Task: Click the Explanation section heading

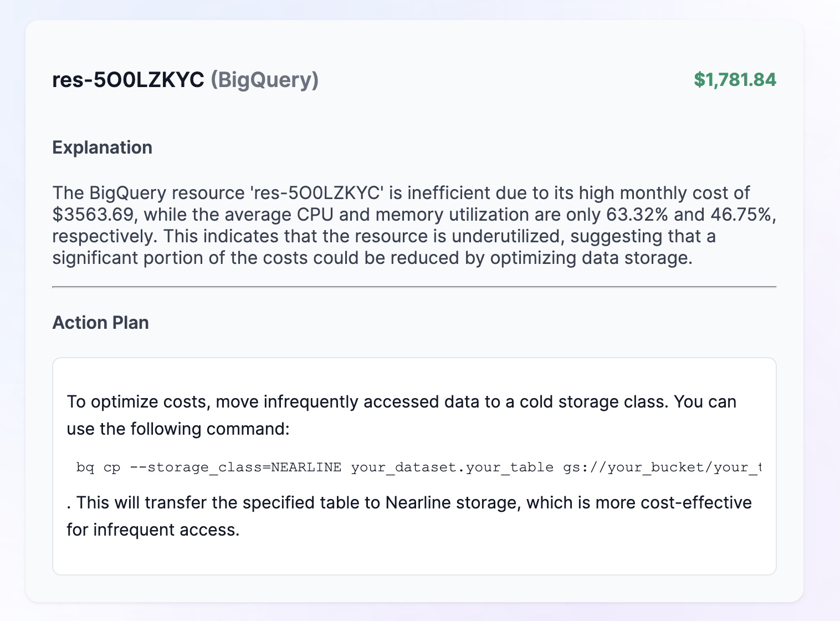Action: coord(102,147)
